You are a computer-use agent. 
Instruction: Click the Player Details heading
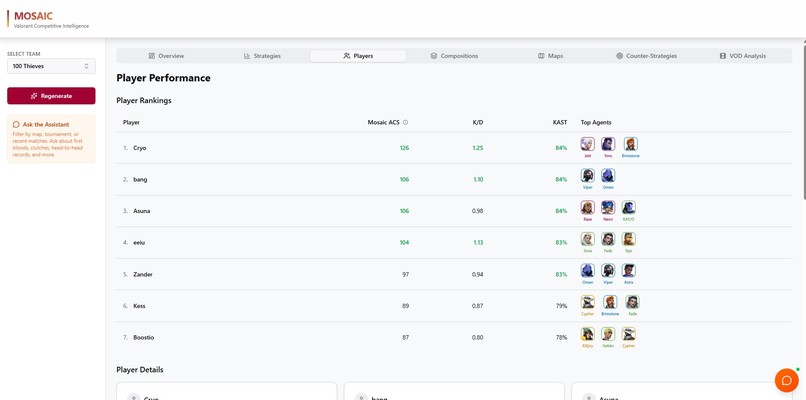click(x=140, y=370)
